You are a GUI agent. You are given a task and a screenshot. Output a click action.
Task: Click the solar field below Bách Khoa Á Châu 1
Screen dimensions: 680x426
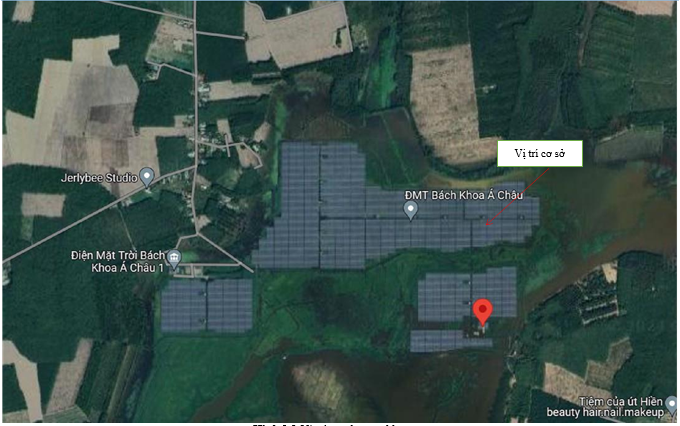click(x=207, y=305)
